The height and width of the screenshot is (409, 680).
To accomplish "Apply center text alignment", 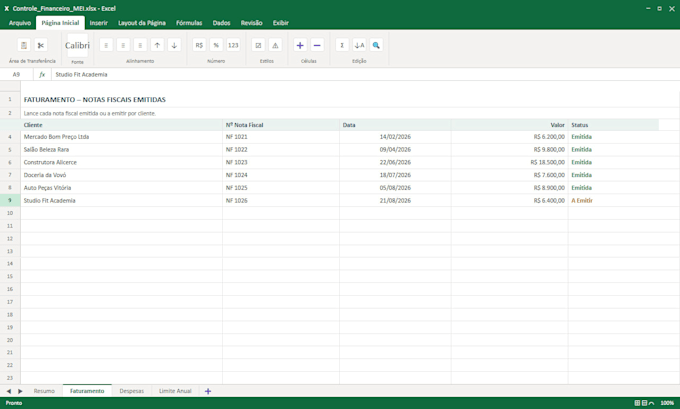I will pyautogui.click(x=123, y=45).
